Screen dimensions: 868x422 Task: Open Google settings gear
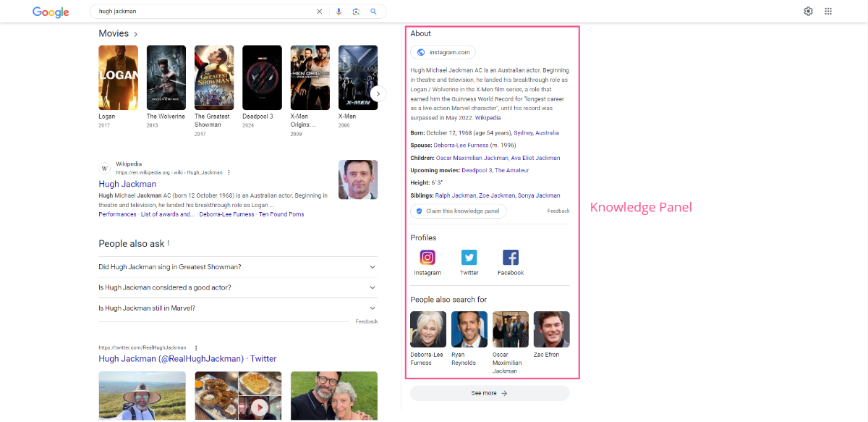coord(809,12)
